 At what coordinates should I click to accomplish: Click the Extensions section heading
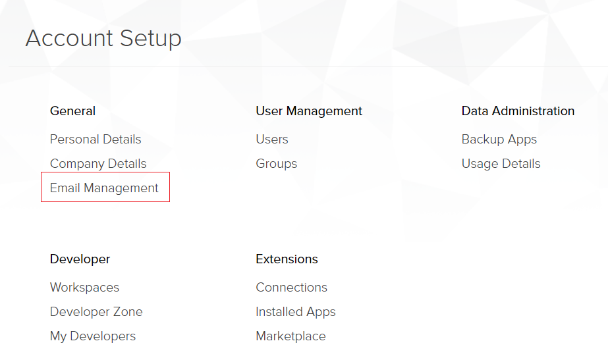[287, 259]
